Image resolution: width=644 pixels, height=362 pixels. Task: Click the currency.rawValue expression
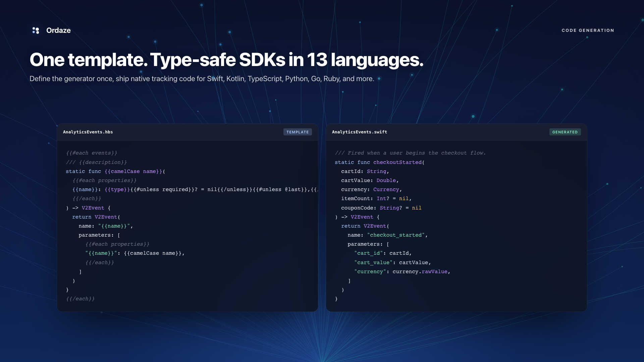point(420,271)
